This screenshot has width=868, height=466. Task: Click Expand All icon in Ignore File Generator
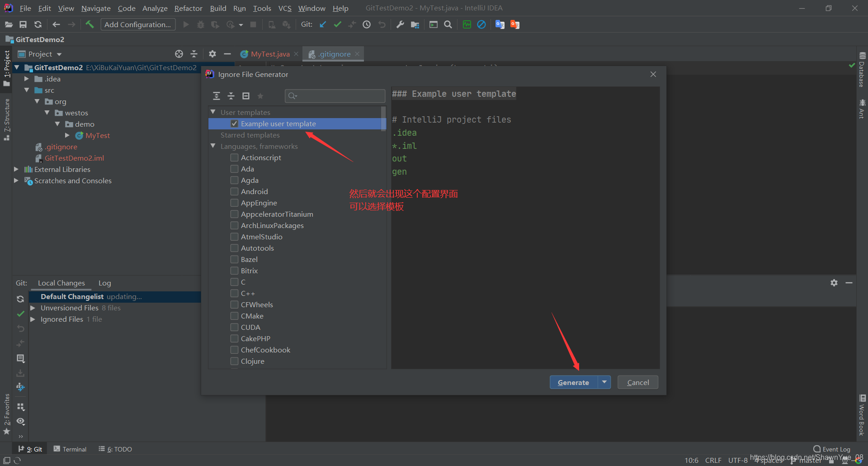click(217, 96)
